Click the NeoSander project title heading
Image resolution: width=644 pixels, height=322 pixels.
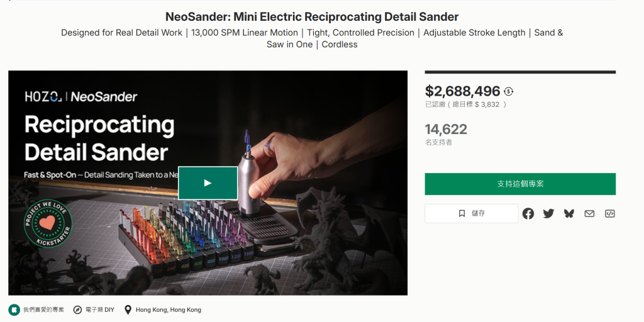click(312, 17)
